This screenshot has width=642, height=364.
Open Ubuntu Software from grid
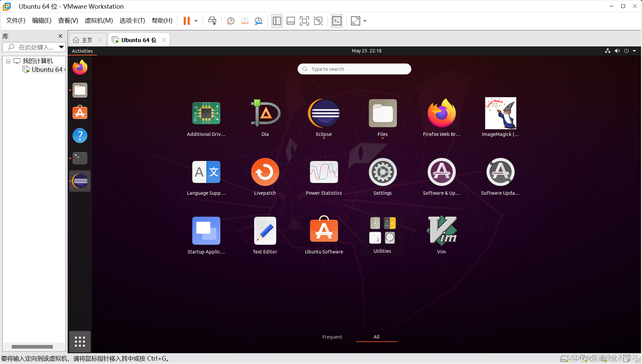point(324,235)
